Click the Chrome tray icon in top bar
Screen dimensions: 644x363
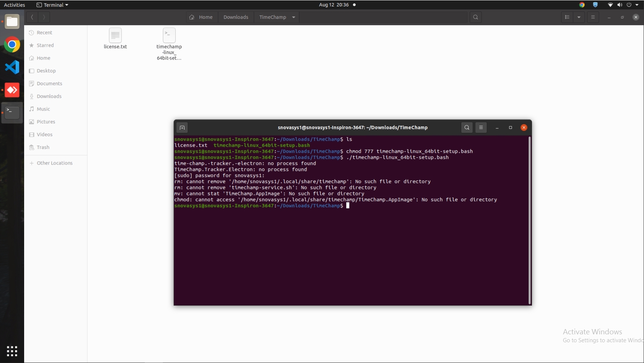tap(582, 5)
